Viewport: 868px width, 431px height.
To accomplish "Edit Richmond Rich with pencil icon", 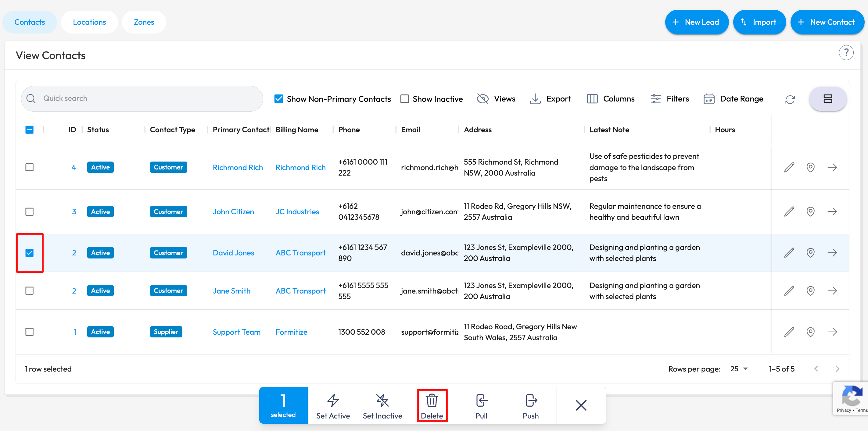I will click(789, 167).
